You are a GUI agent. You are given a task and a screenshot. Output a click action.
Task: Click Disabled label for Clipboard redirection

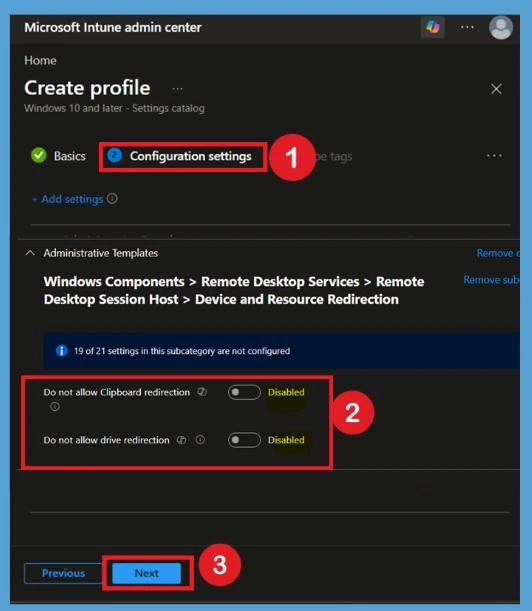click(286, 392)
